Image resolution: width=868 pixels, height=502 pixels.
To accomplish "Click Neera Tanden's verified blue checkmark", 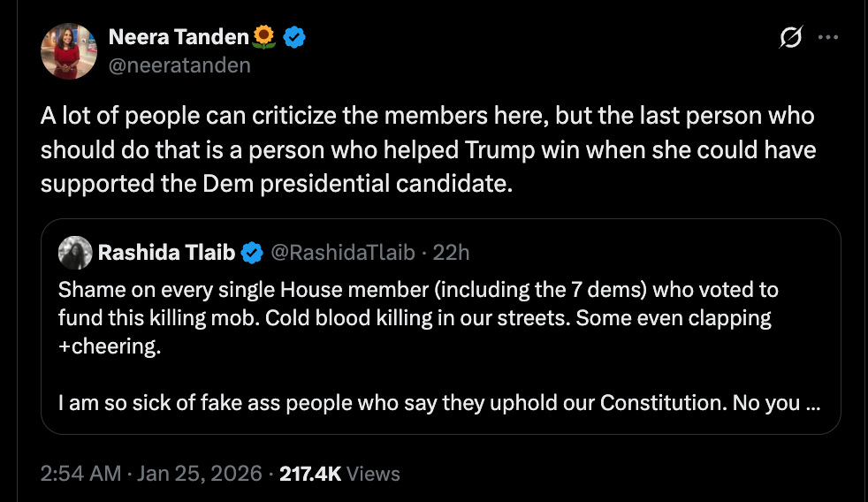I will click(x=295, y=37).
